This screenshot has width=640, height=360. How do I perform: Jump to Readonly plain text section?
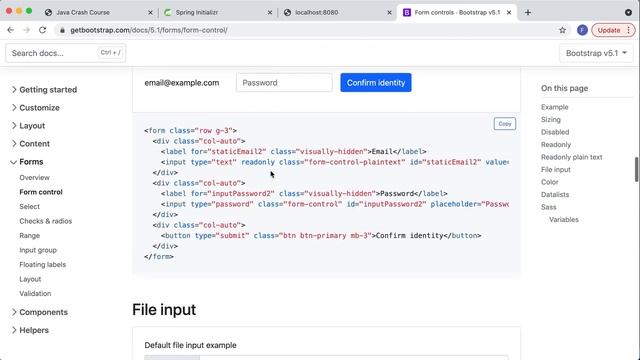[x=571, y=157]
